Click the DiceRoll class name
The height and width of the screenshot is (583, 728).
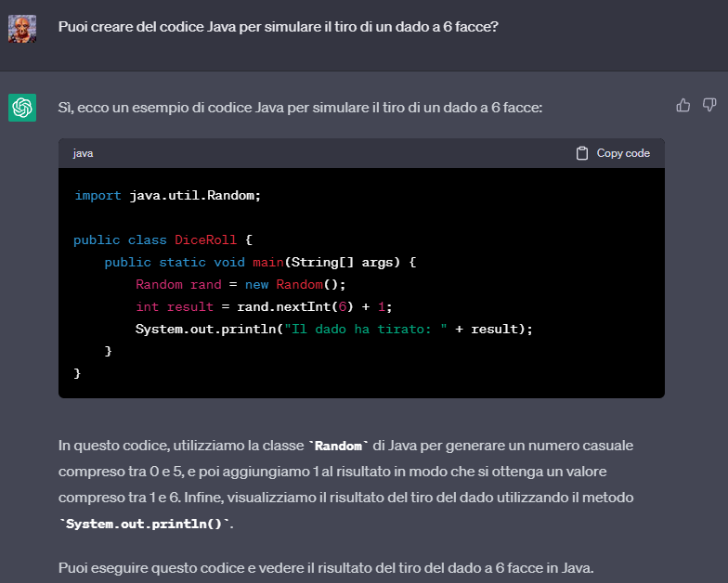click(x=205, y=240)
